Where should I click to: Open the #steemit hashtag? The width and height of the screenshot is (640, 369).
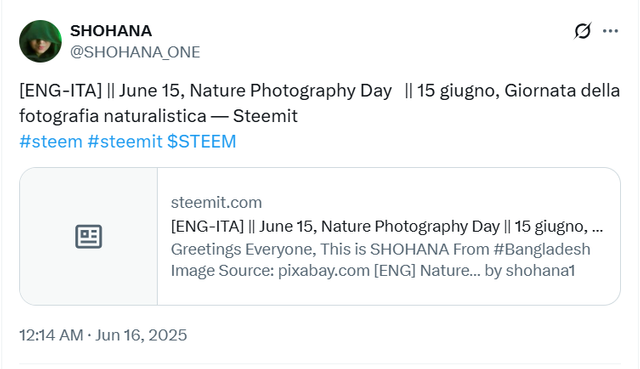coord(125,142)
